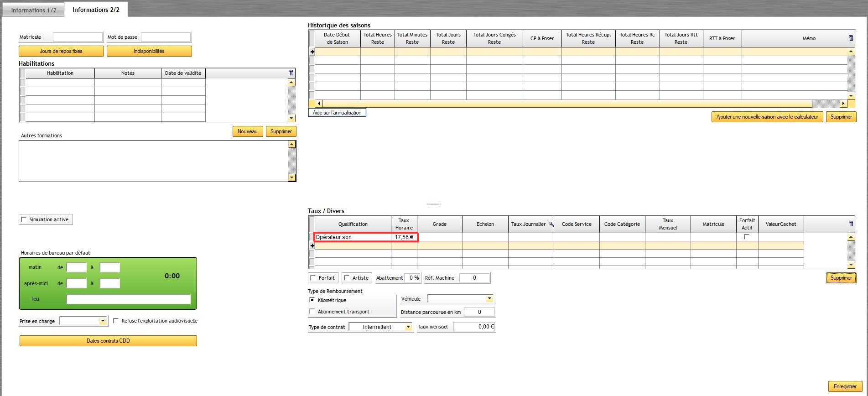This screenshot has height=396, width=868.
Task: Open Jours de repos fixes
Action: 61,51
